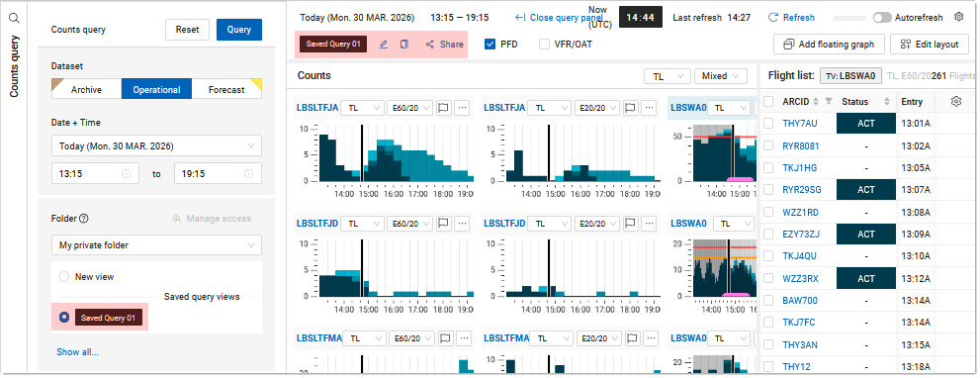Click Add floating graph button

pyautogui.click(x=830, y=45)
